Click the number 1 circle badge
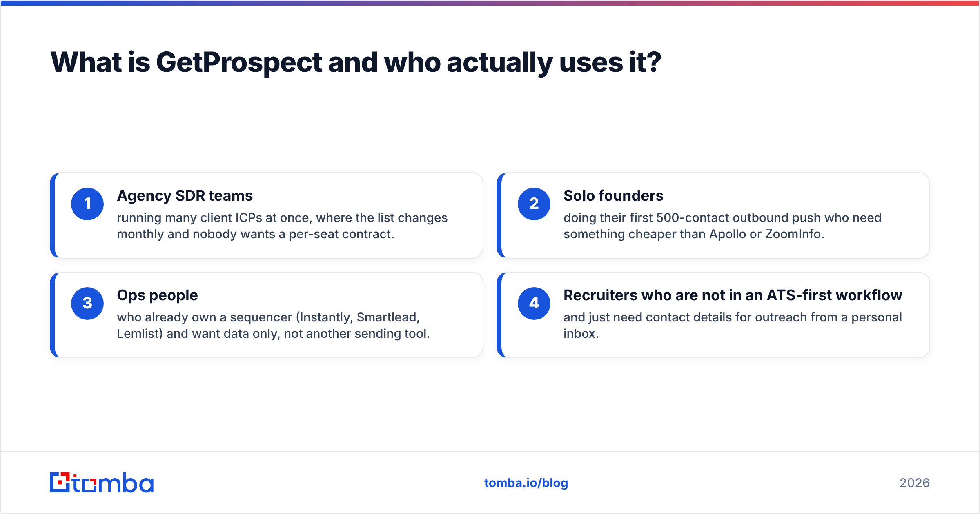980x514 pixels. tap(87, 204)
